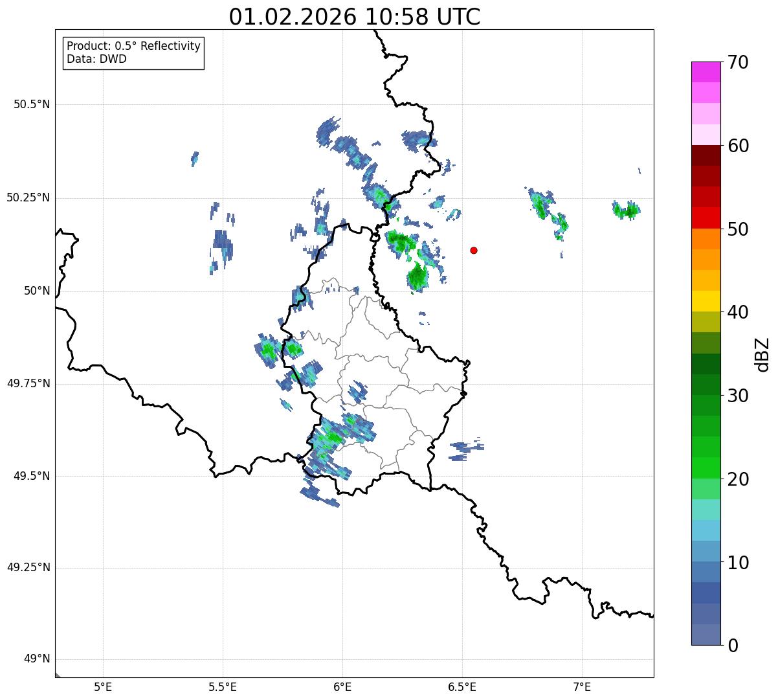Pick the bright red swatch just above 50 dBZ
This screenshot has height=700, width=778.
tap(706, 218)
